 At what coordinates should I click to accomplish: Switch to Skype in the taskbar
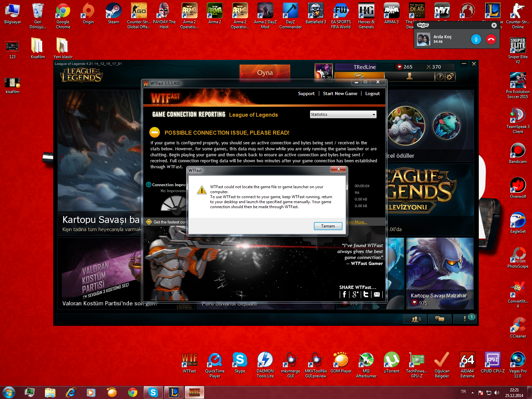point(153,393)
